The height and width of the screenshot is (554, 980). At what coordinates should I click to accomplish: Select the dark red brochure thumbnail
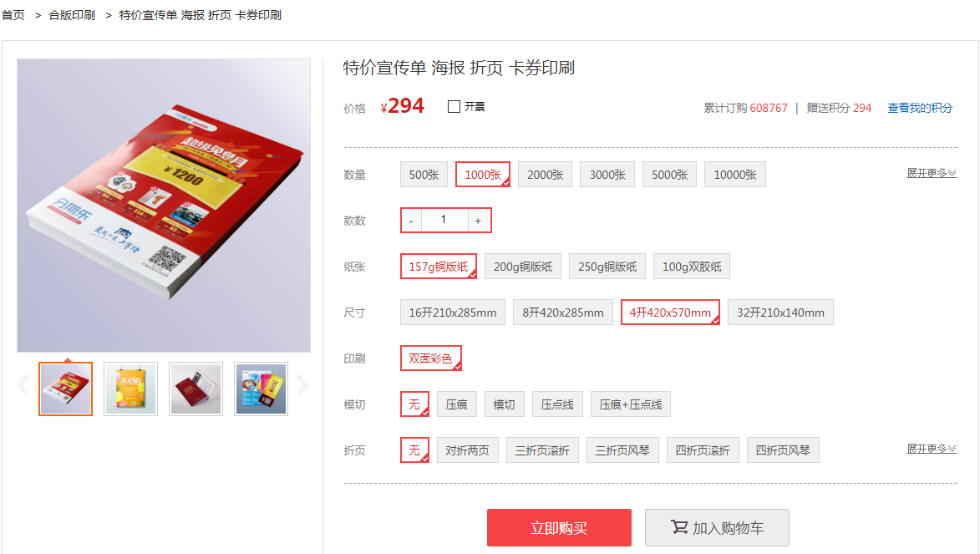click(x=195, y=389)
